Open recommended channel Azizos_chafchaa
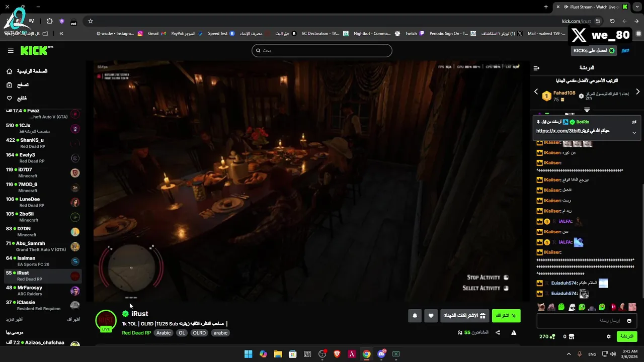 43,344
